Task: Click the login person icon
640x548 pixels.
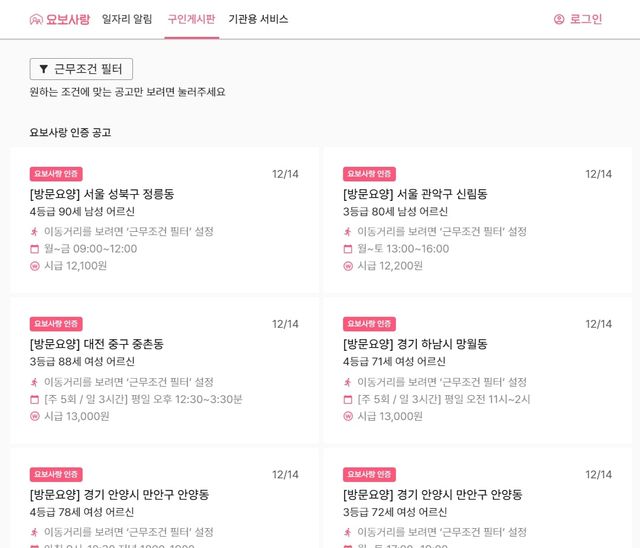Action: click(x=559, y=19)
